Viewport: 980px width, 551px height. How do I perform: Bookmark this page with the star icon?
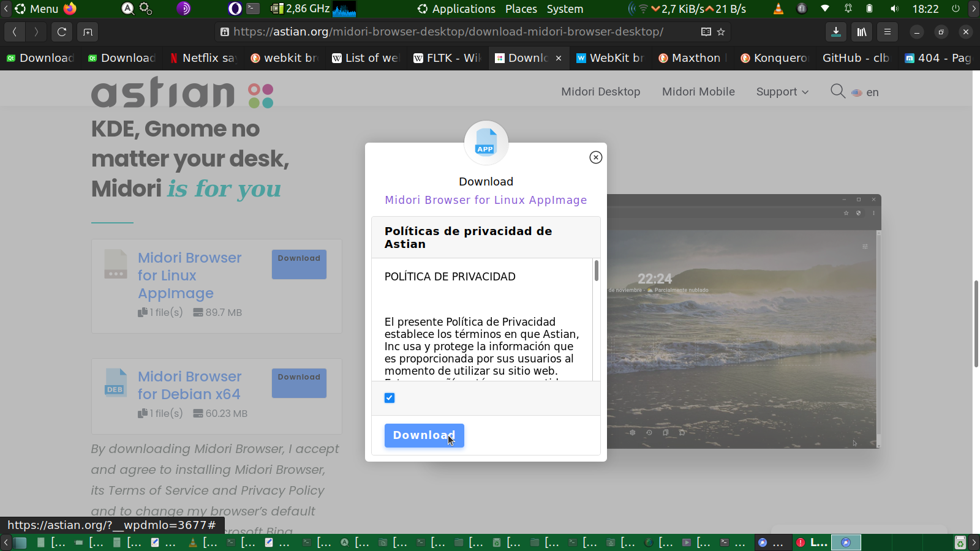[721, 32]
